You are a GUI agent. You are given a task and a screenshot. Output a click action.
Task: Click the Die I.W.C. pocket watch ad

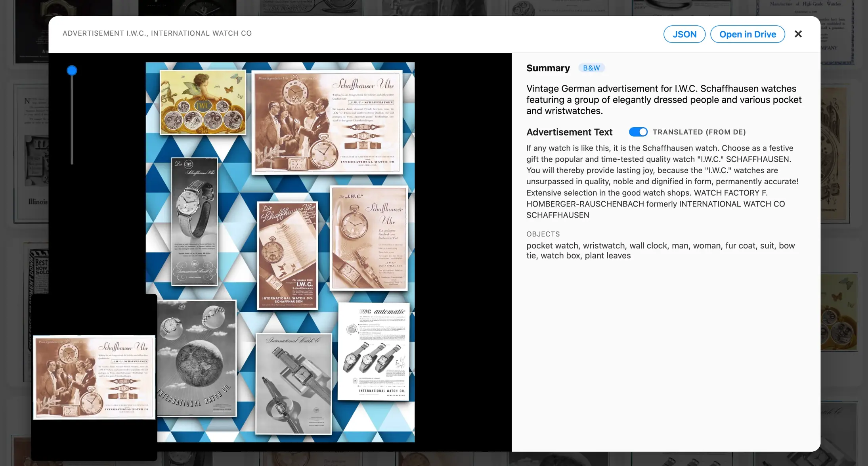pos(369,238)
